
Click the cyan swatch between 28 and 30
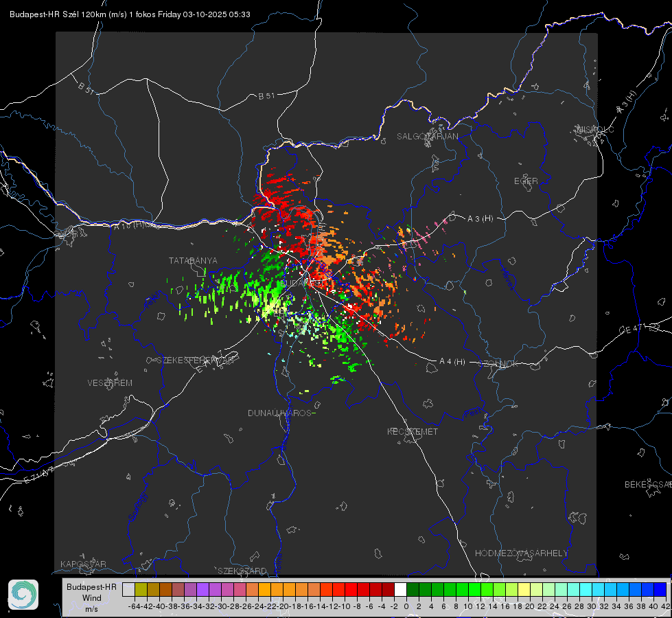(x=586, y=590)
